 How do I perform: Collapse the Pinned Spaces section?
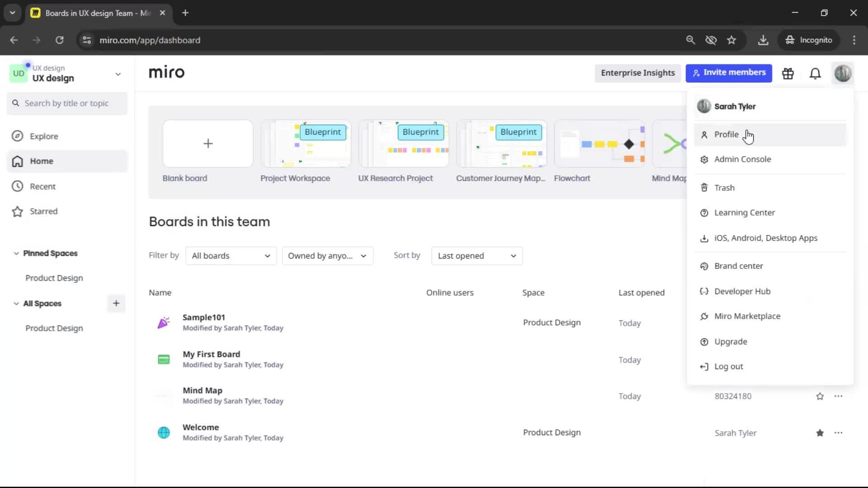16,253
